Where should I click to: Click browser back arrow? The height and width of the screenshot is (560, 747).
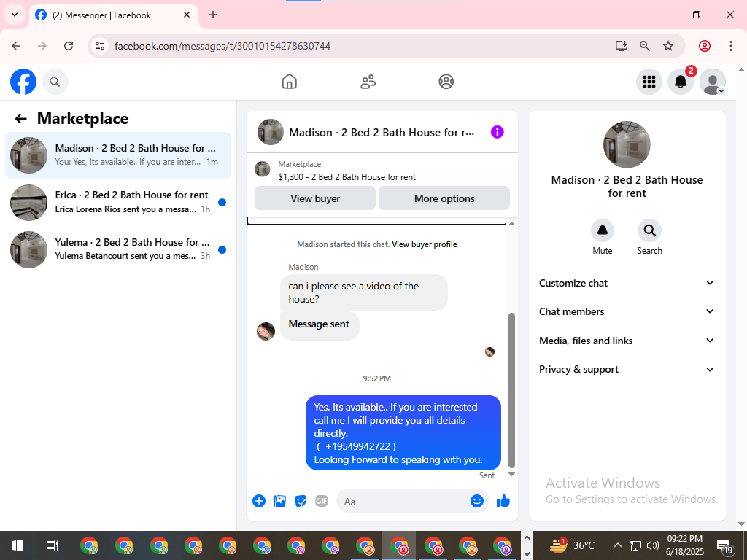coord(16,46)
